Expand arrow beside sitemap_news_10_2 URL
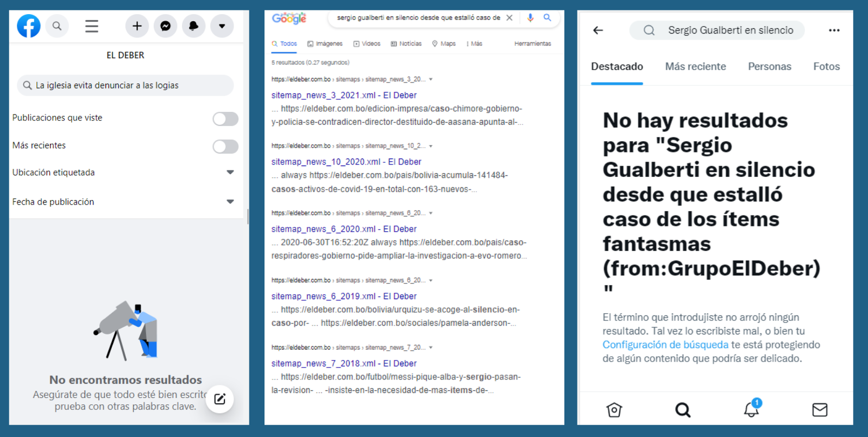The image size is (868, 437). (431, 146)
